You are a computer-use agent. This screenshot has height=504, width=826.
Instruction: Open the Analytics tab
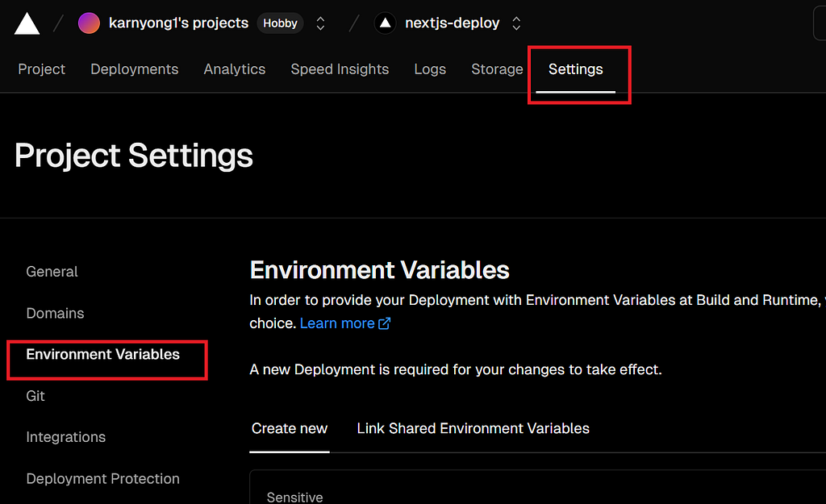[235, 69]
